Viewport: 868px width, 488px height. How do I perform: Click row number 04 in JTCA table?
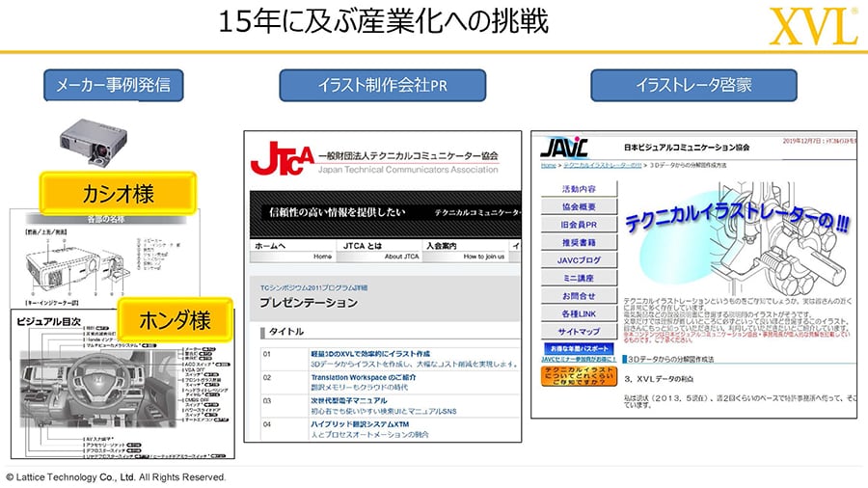pyautogui.click(x=267, y=424)
